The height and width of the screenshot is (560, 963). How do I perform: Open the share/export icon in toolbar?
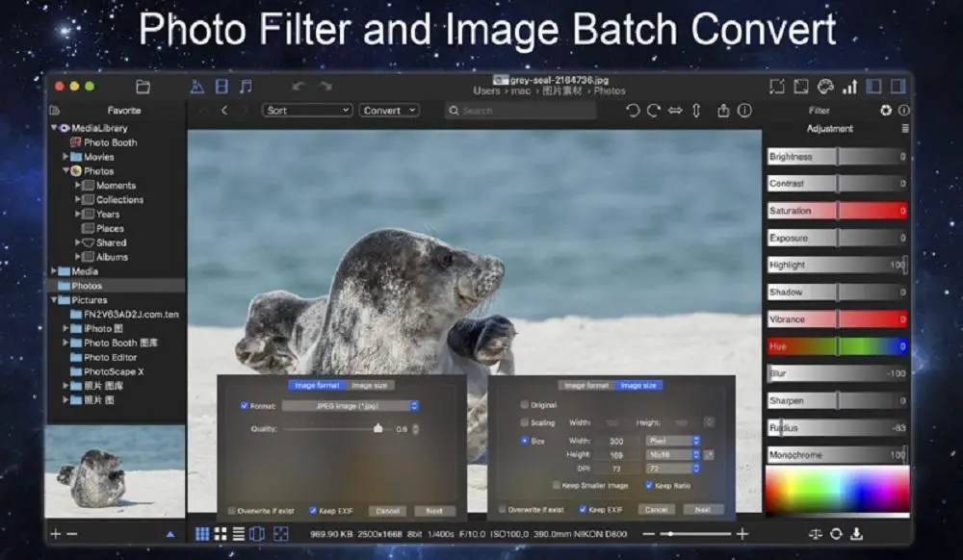pos(723,111)
